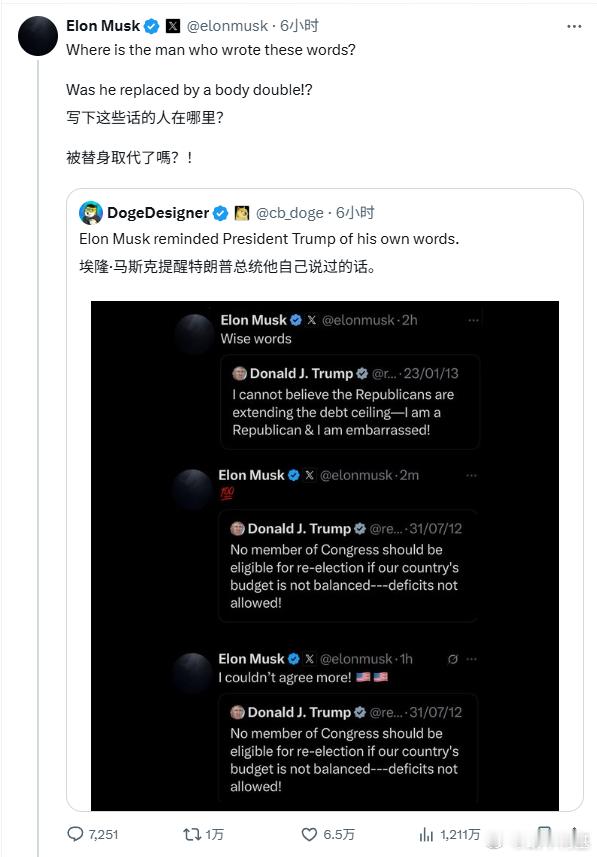Click the 6小时 timestamp on Elon's post

point(300,26)
